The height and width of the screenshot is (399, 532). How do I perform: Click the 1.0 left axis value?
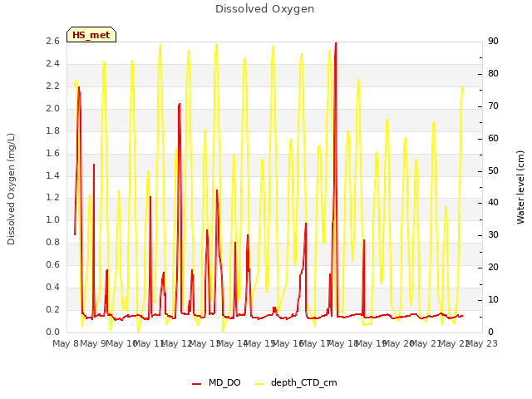click(52, 219)
